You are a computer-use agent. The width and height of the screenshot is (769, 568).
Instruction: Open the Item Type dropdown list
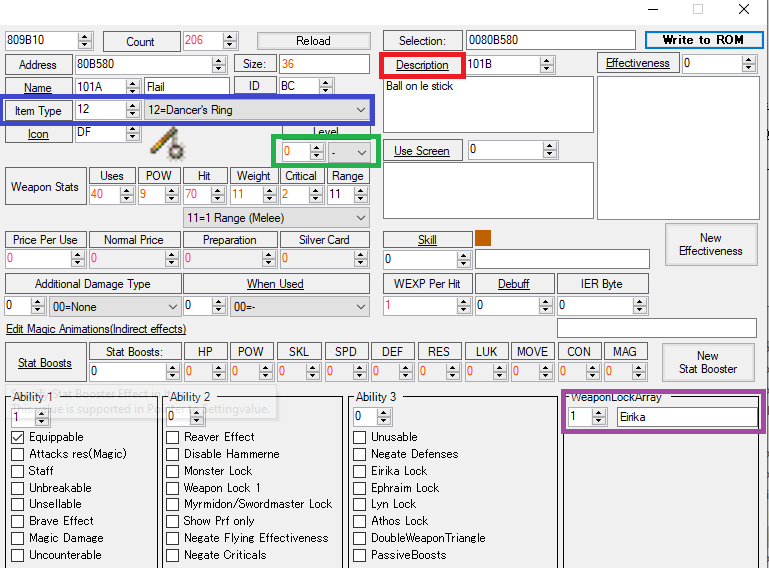point(360,109)
